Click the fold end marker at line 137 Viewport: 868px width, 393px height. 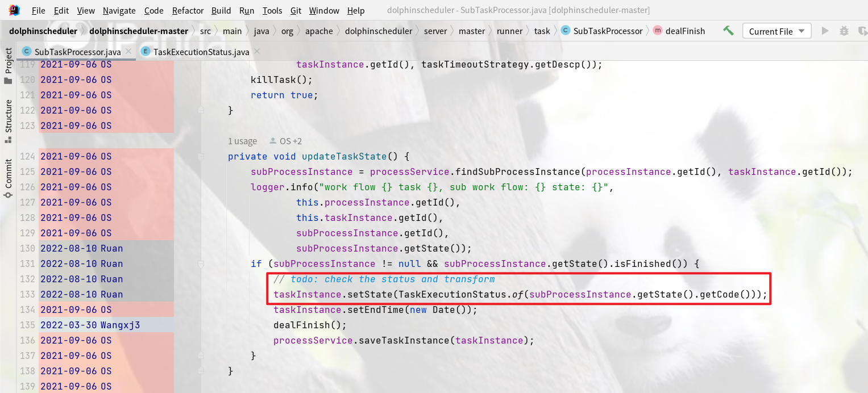click(x=201, y=356)
